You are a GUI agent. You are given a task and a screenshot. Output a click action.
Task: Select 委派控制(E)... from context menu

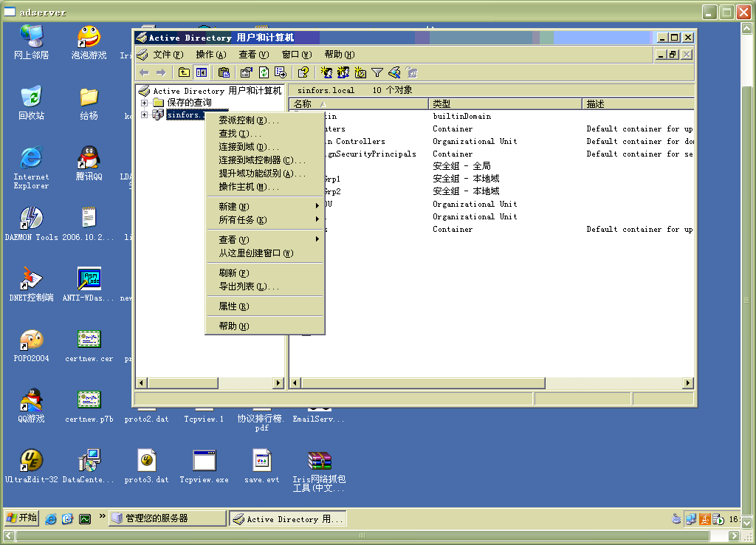[248, 120]
